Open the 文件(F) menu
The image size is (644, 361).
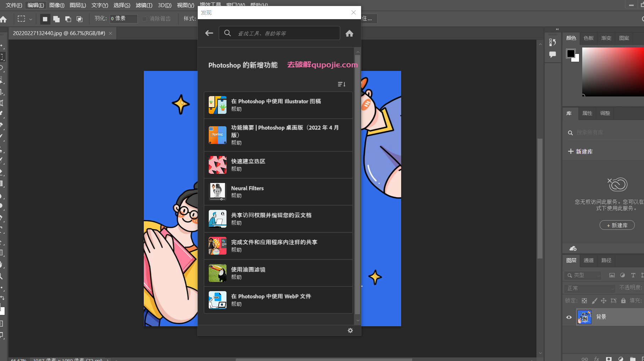pyautogui.click(x=14, y=5)
